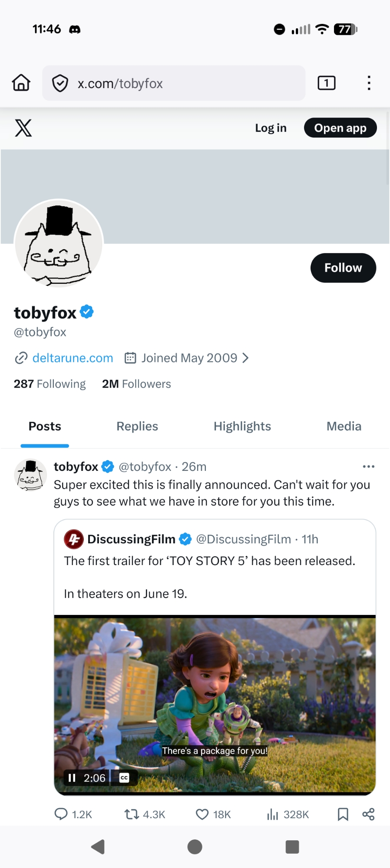Click the x.com/tobyfox address bar
390x868 pixels.
[174, 83]
